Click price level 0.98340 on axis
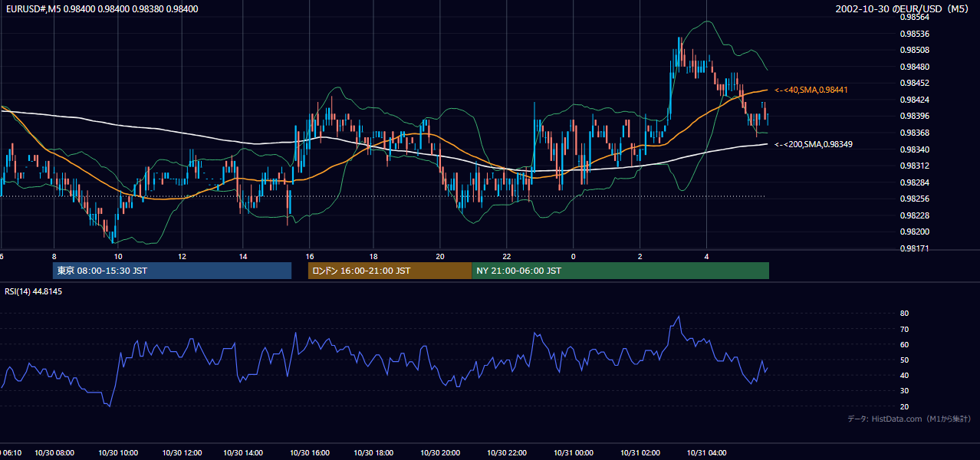 [x=914, y=149]
